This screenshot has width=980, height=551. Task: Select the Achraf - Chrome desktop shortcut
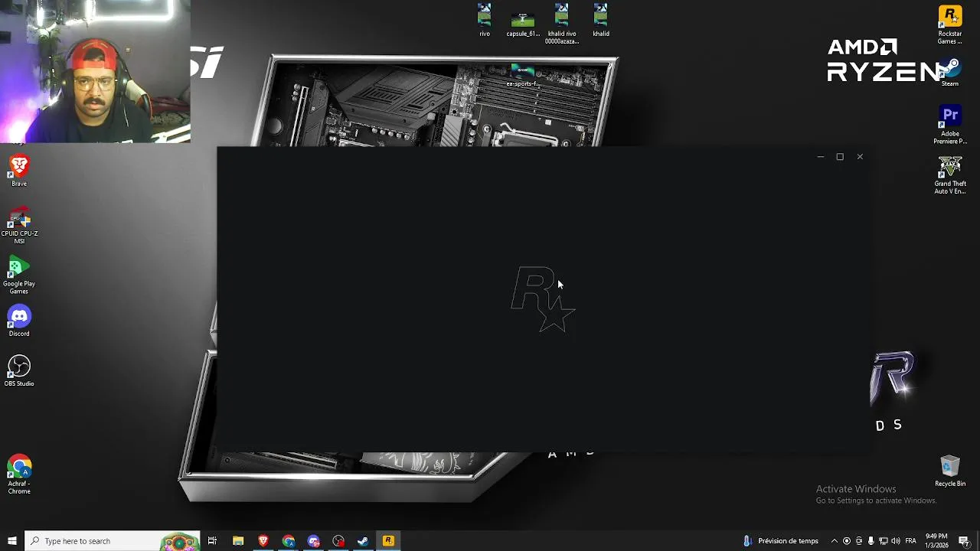pos(19,474)
